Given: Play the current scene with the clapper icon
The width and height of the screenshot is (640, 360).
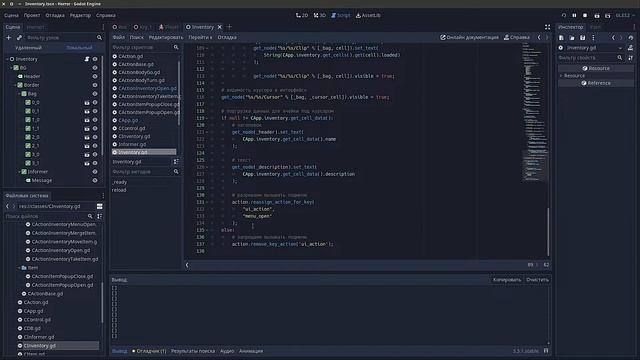Looking at the screenshot, I should pos(597,16).
